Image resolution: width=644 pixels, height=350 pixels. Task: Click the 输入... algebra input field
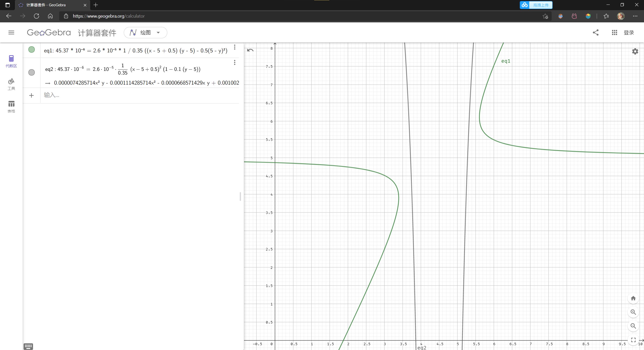point(140,95)
